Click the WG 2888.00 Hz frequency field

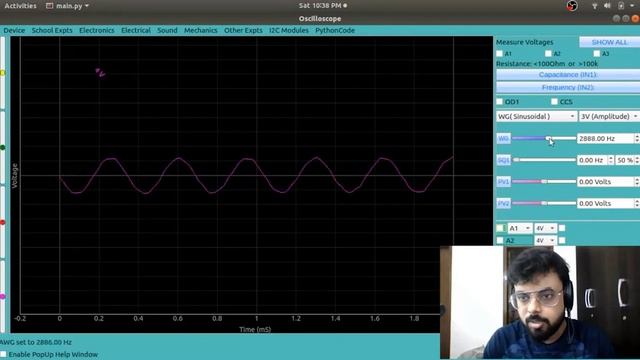606,138
